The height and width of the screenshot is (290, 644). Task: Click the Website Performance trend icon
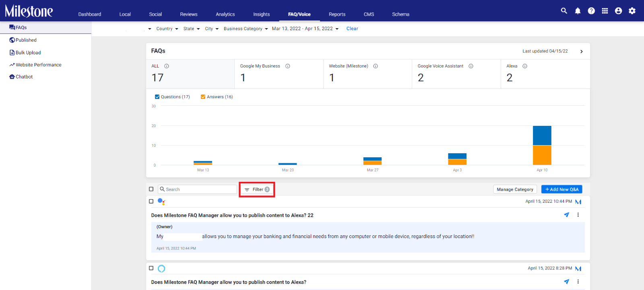[x=12, y=65]
